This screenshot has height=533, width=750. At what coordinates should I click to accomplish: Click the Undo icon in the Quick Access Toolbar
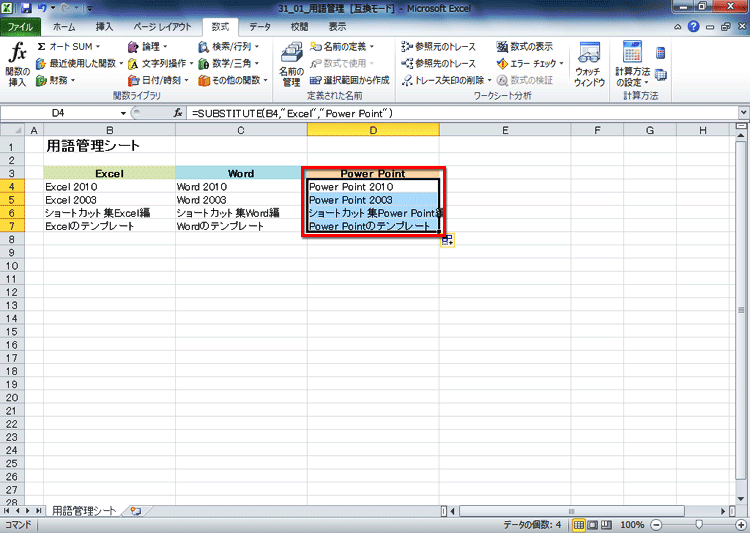click(42, 8)
